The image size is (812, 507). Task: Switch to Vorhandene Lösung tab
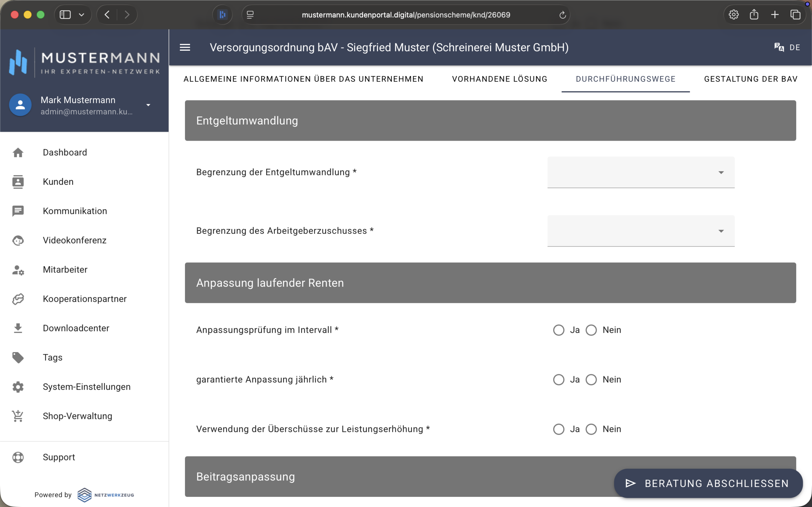(499, 79)
